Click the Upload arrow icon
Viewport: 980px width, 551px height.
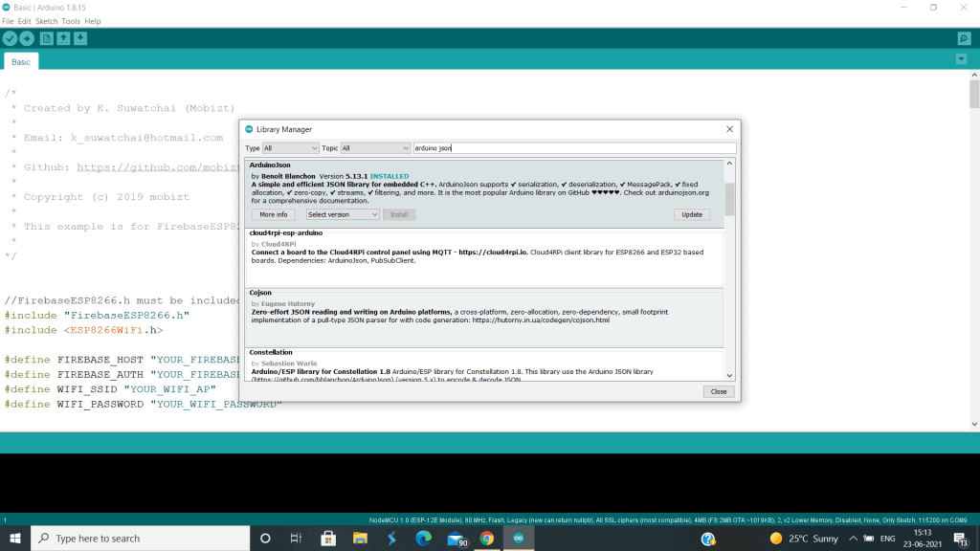27,38
